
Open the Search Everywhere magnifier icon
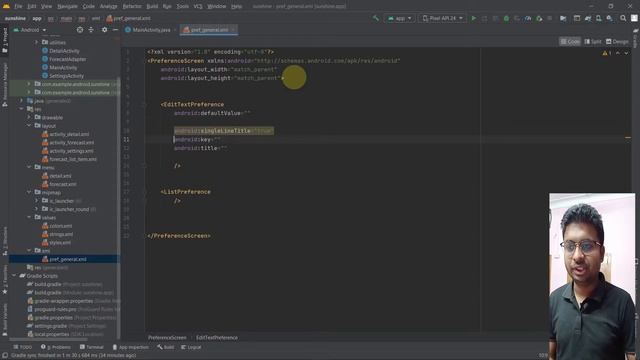[623, 18]
